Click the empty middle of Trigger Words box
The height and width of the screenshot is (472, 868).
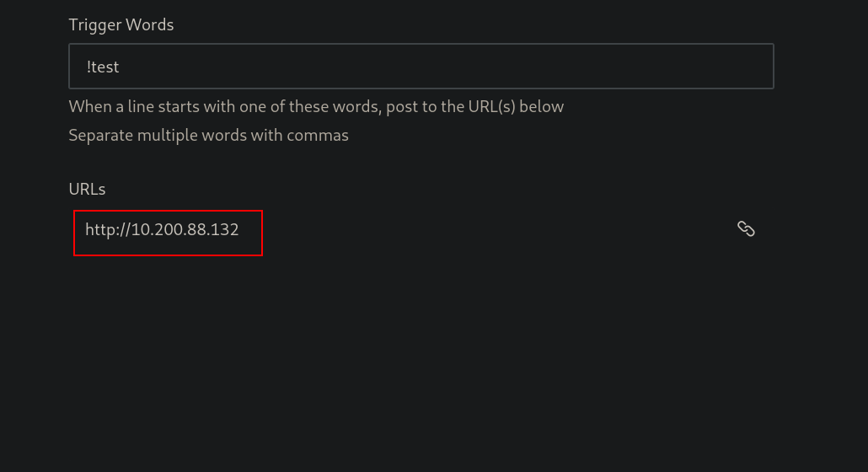(x=421, y=67)
